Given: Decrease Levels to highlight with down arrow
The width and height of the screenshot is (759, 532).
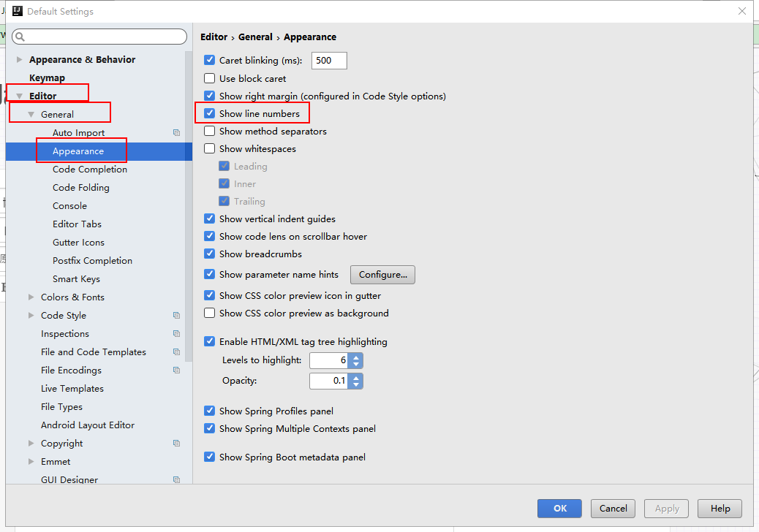Looking at the screenshot, I should 356,364.
